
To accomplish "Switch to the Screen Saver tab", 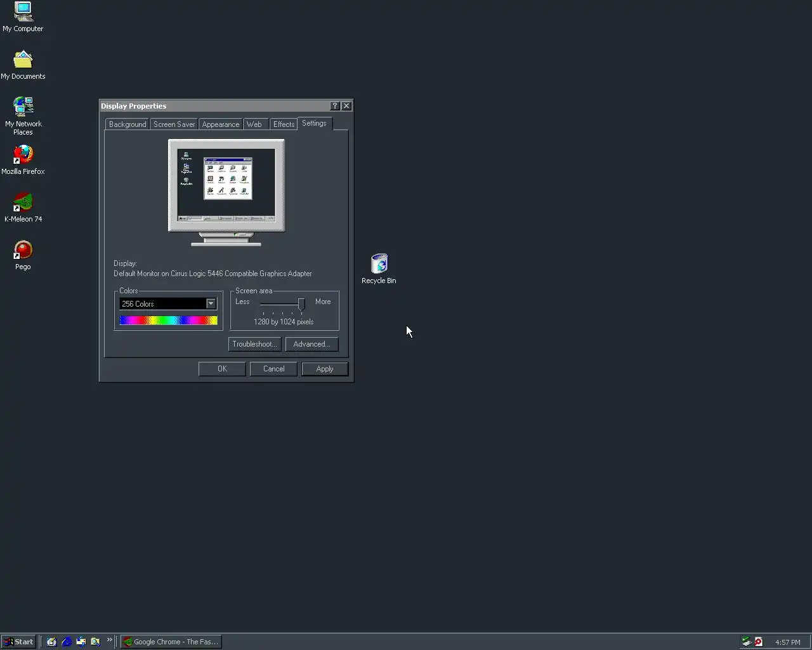I will (x=174, y=124).
